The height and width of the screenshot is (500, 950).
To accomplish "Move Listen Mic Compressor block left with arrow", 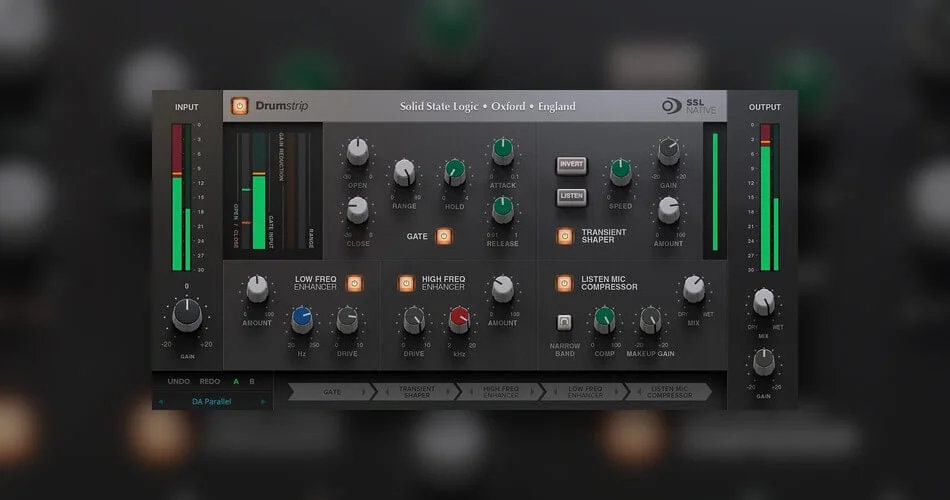I will click(x=639, y=392).
